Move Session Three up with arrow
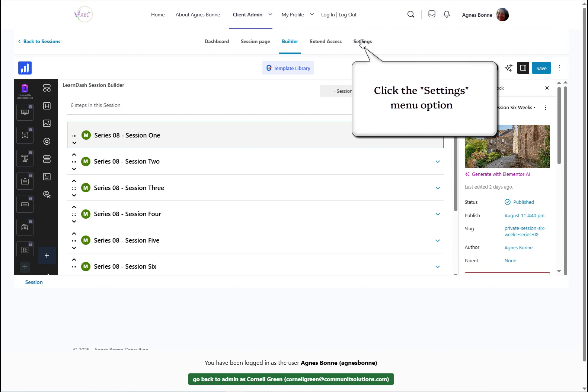 pos(74,181)
